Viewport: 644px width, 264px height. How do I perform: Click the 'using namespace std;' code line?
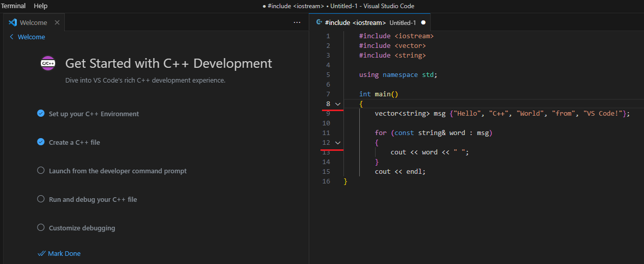tap(398, 75)
